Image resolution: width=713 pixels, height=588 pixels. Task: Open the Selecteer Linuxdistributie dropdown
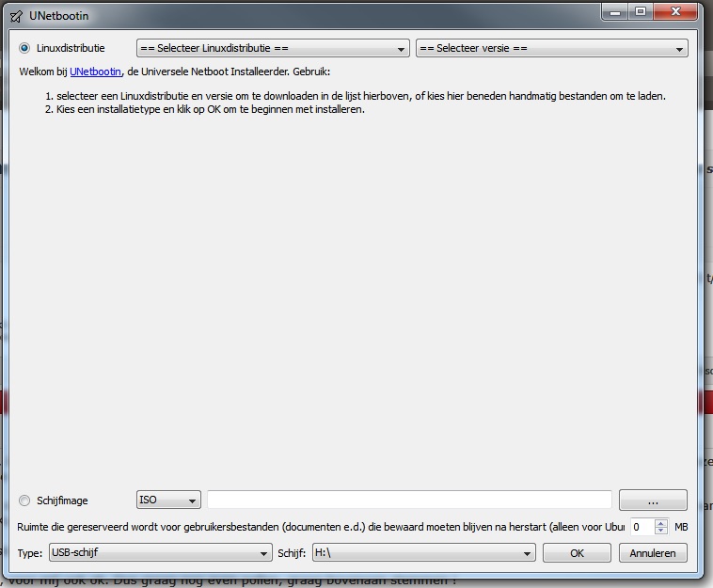273,48
